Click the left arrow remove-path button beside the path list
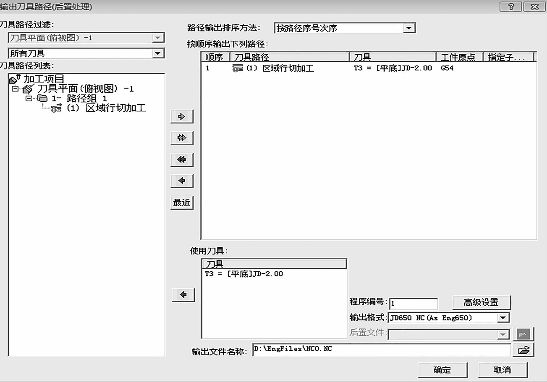Image resolution: width=547 pixels, height=382 pixels. click(x=182, y=181)
